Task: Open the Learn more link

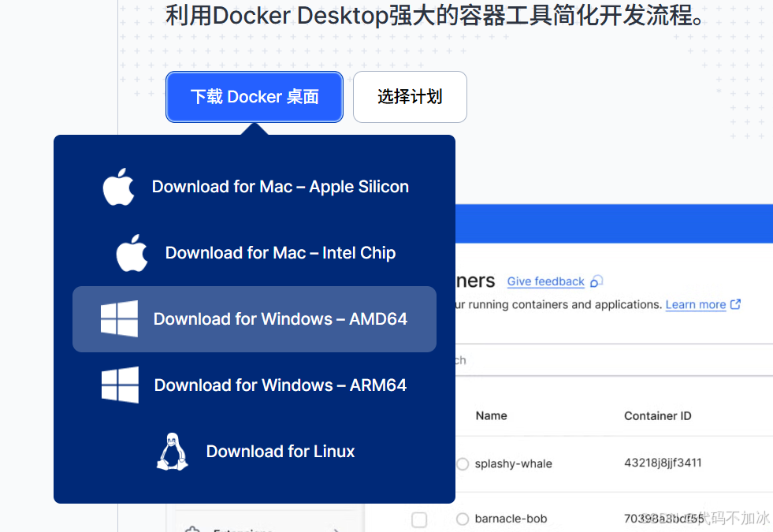Action: (x=696, y=305)
